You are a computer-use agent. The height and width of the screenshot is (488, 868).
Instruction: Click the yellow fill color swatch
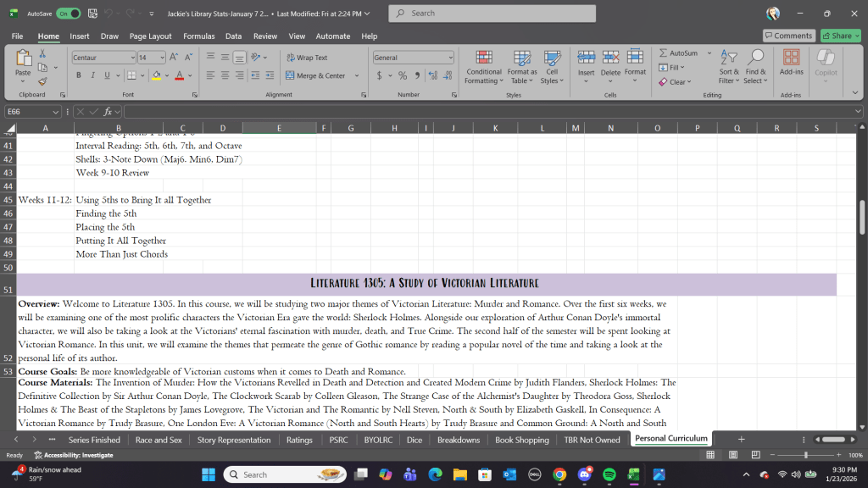tap(157, 75)
